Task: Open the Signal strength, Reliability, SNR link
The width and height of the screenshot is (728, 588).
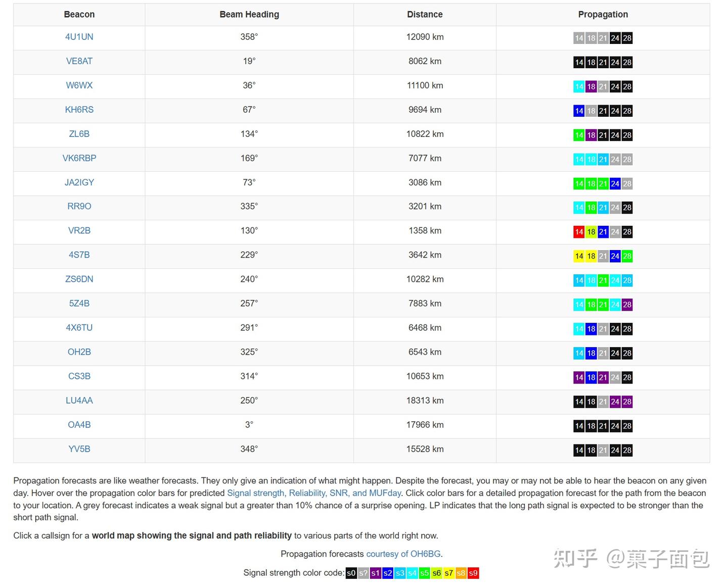Action: coord(313,493)
